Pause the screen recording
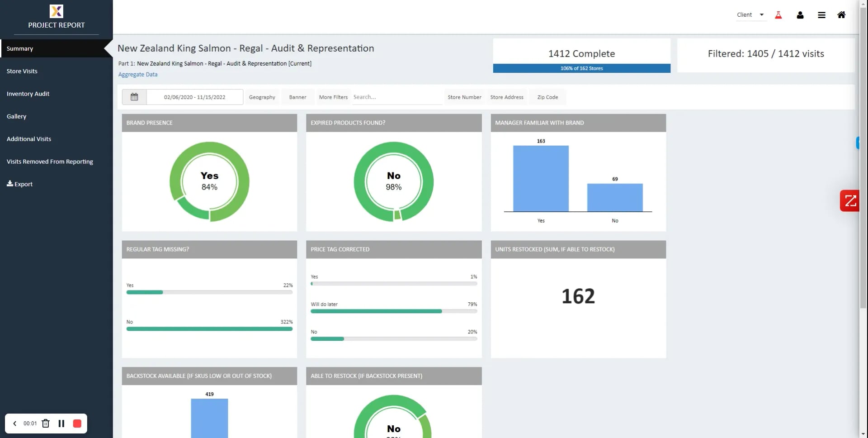 (61, 424)
